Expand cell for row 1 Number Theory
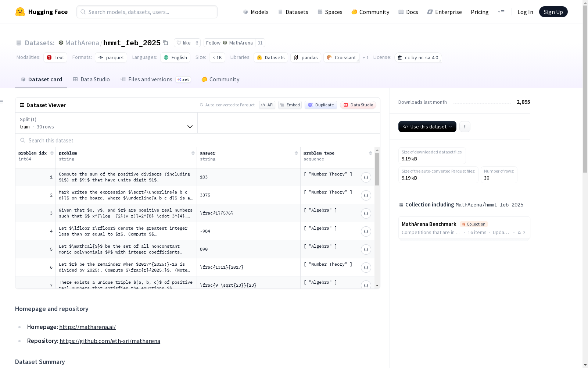This screenshot has width=588, height=368. 366,177
